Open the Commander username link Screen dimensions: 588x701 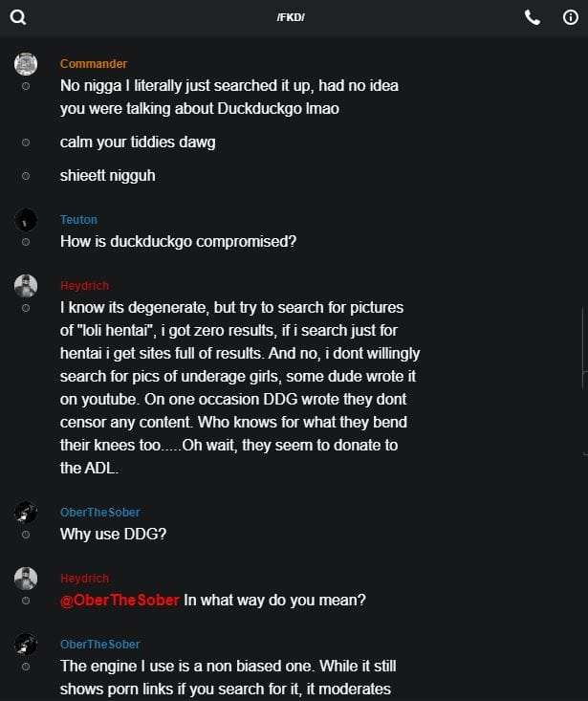click(x=94, y=64)
